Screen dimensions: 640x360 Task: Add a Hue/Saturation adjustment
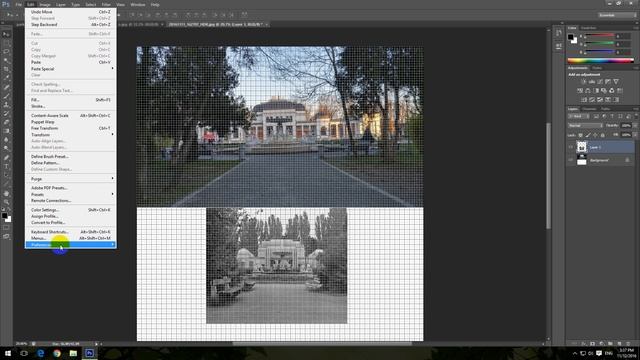point(580,91)
